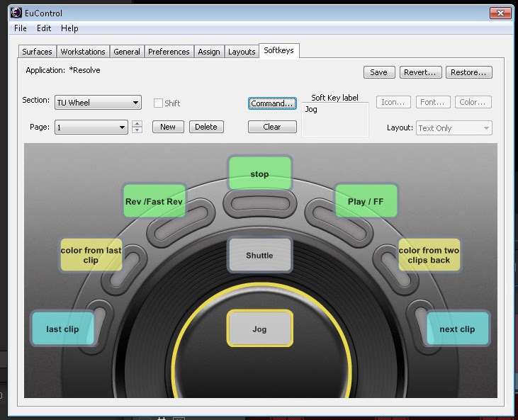Open the Section TU Wheel dropdown
The height and width of the screenshot is (420, 518).
(x=98, y=103)
